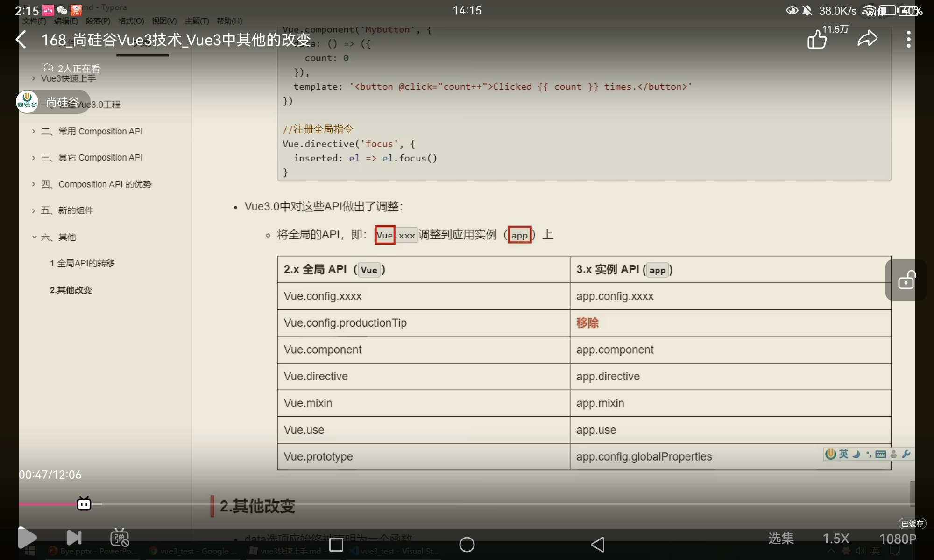Open the 格式(O) menu

click(x=131, y=21)
